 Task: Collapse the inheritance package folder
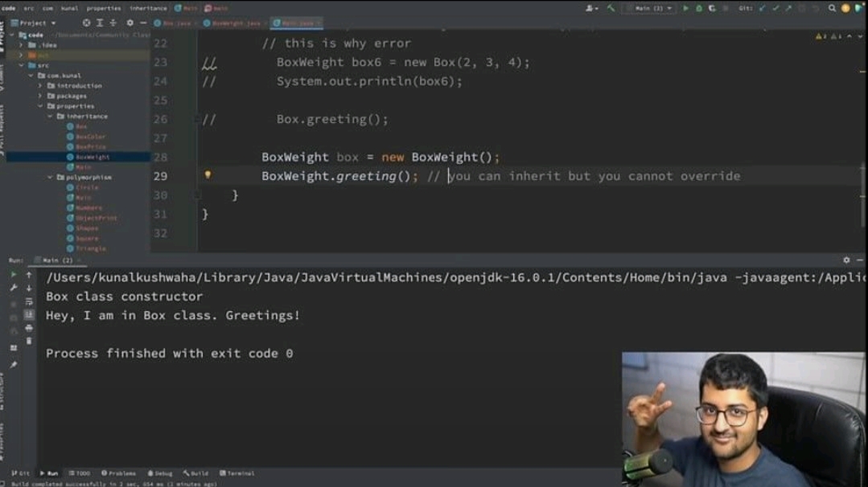coord(50,117)
